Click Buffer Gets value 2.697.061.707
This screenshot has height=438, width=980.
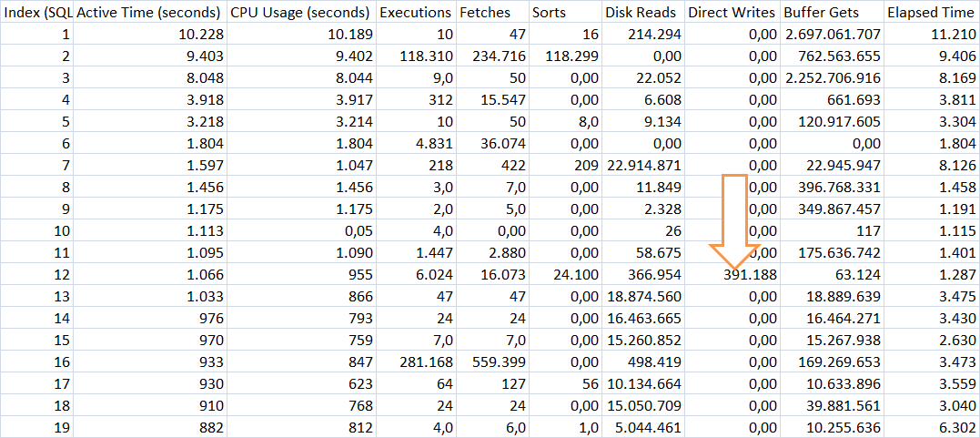click(x=832, y=35)
